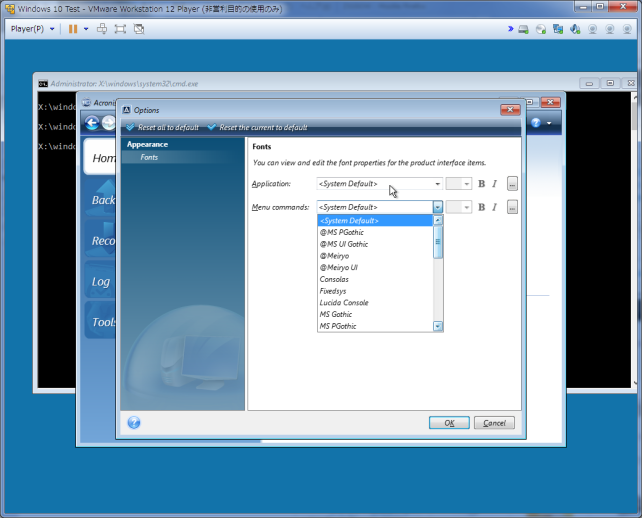Click the CD/DVD device icon in VMware
This screenshot has width=642, height=518.
coord(541,29)
